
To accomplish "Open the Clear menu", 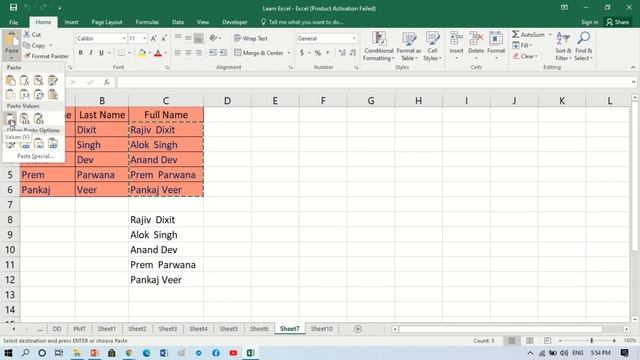I will pos(525,56).
